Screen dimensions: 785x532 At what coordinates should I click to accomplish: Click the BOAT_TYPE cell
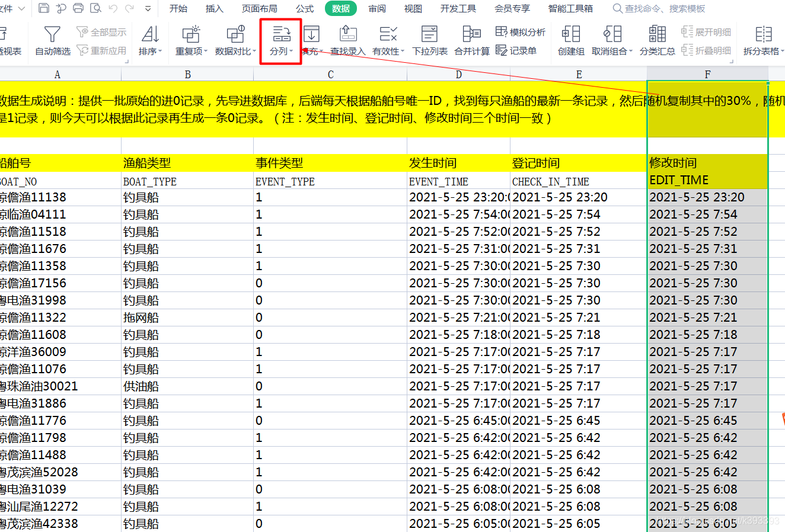[x=187, y=181]
